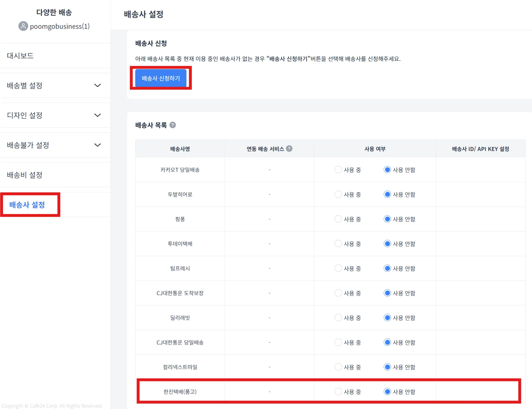Select 사용 중 for 투데이택배

coord(338,244)
